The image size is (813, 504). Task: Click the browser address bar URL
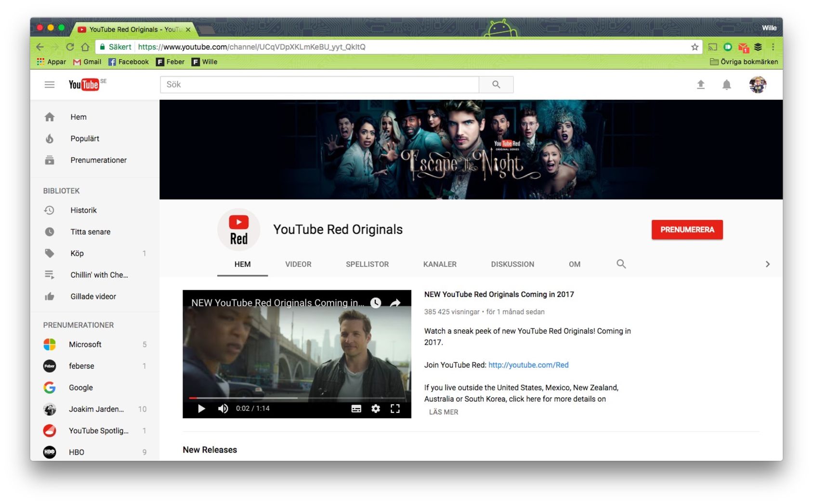click(x=251, y=47)
